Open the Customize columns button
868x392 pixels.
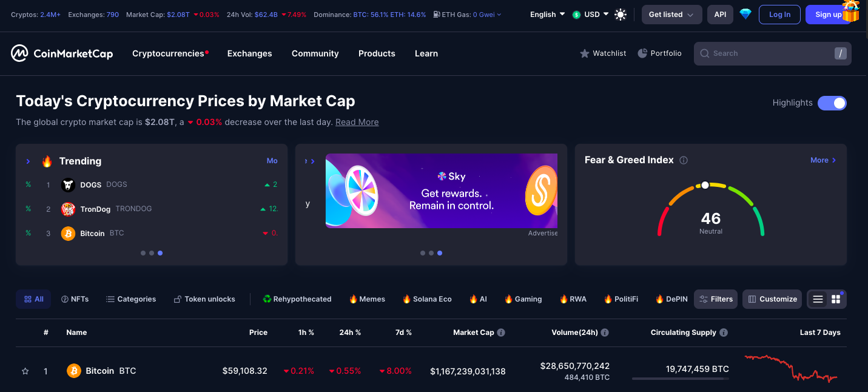point(772,299)
